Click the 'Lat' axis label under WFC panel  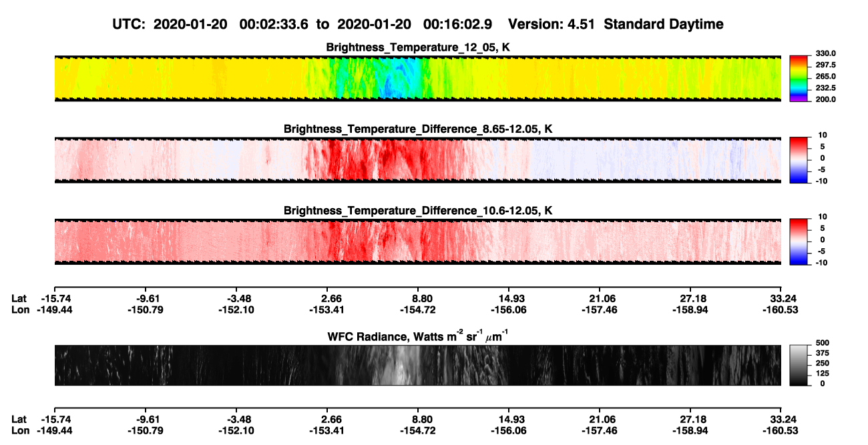(x=19, y=419)
